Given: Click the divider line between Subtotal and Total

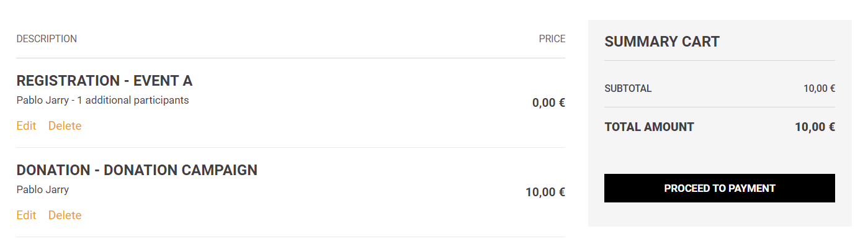Looking at the screenshot, I should click(719, 107).
